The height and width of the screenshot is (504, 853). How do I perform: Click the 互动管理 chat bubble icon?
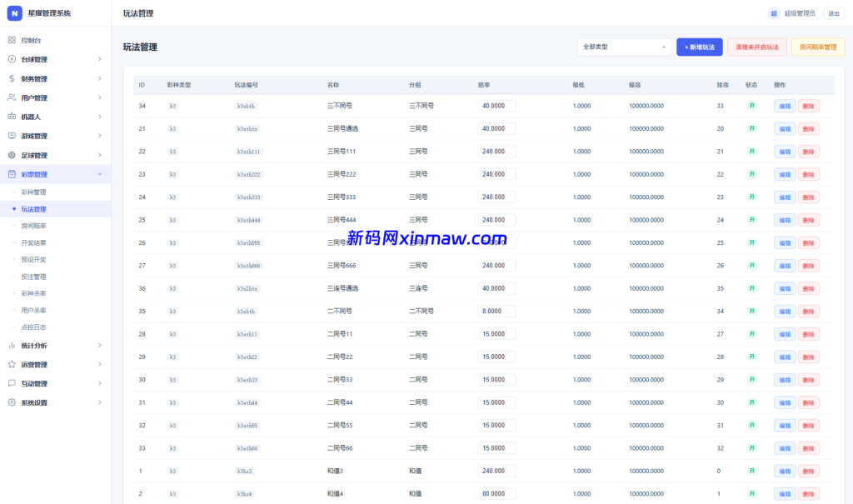[x=12, y=383]
